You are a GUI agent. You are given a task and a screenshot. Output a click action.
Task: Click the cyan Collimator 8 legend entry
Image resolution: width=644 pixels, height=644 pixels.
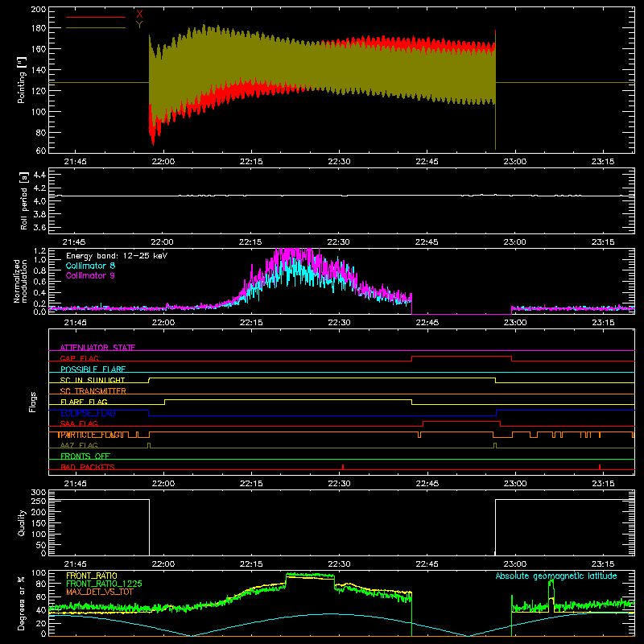[x=90, y=266]
